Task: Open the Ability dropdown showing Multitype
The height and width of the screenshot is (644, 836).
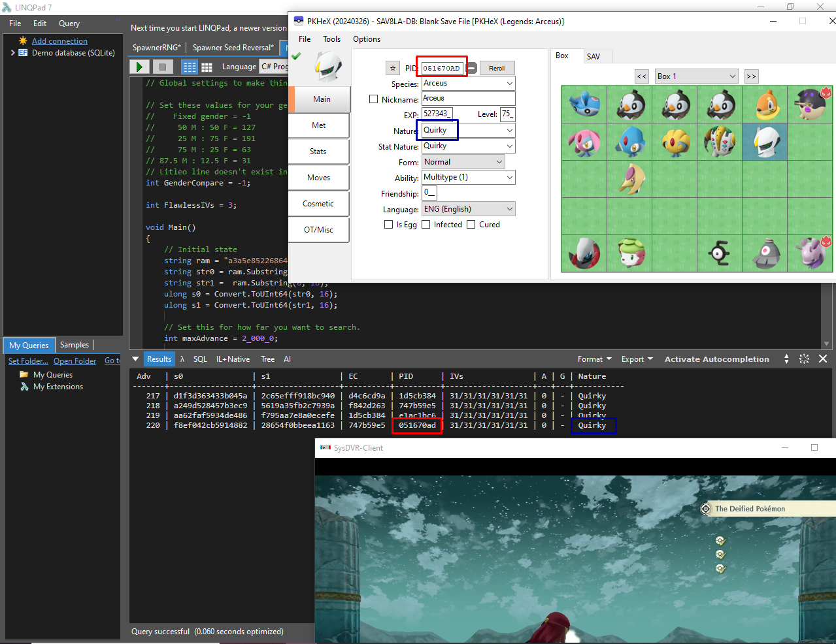Action: point(468,177)
